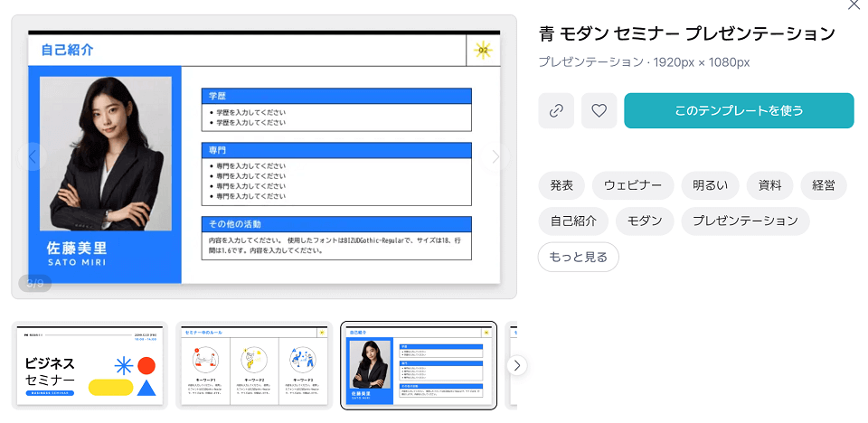The height and width of the screenshot is (423, 868).
Task: Select the 発表 tag
Action: [x=561, y=185]
